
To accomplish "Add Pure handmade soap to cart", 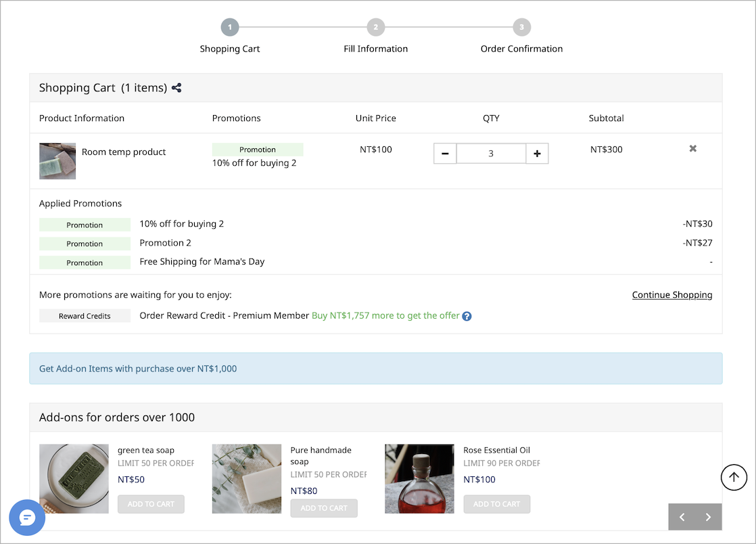I will 324,508.
